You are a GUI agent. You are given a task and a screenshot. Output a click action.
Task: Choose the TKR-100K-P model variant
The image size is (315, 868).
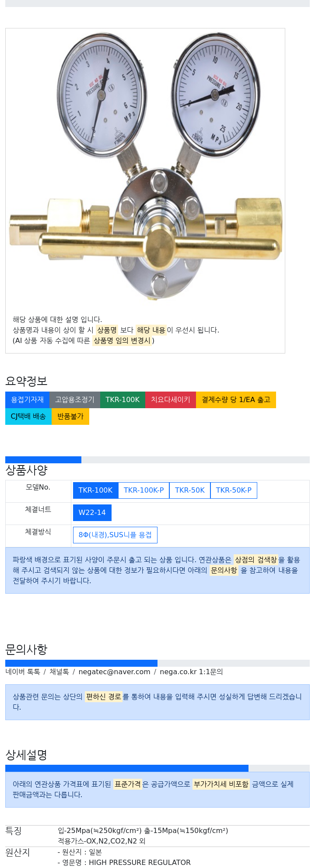pos(143,490)
